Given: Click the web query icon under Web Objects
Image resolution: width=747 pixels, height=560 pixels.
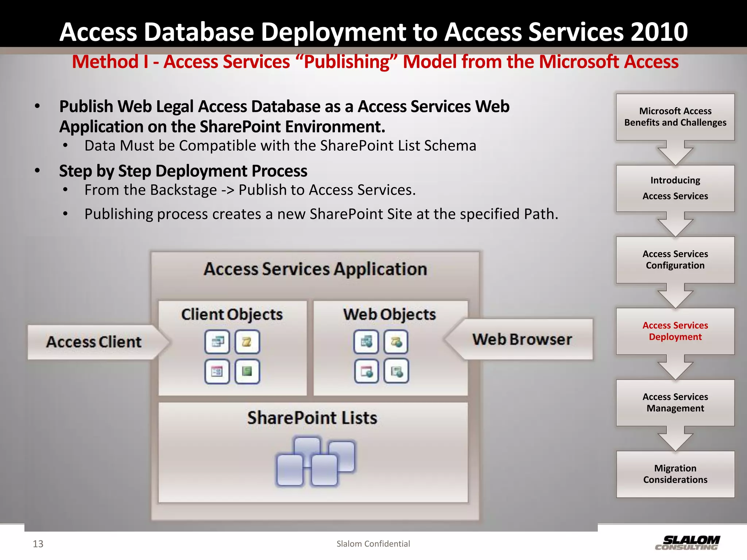Looking at the screenshot, I should click(x=366, y=342).
